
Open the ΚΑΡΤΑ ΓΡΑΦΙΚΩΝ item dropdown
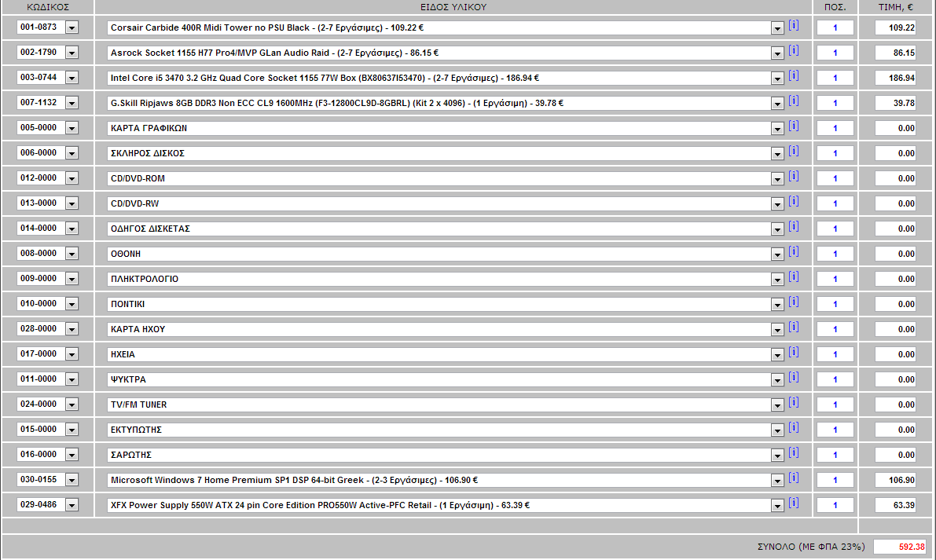click(777, 128)
